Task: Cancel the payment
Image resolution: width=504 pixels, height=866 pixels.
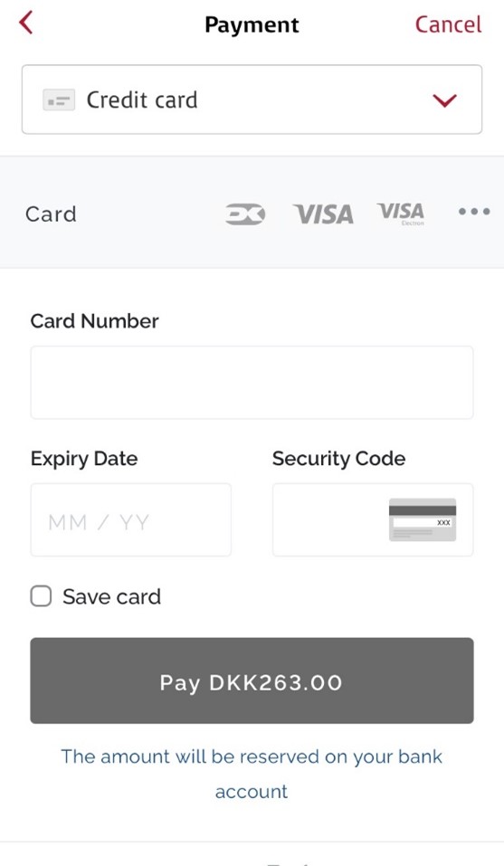Action: pos(448,24)
